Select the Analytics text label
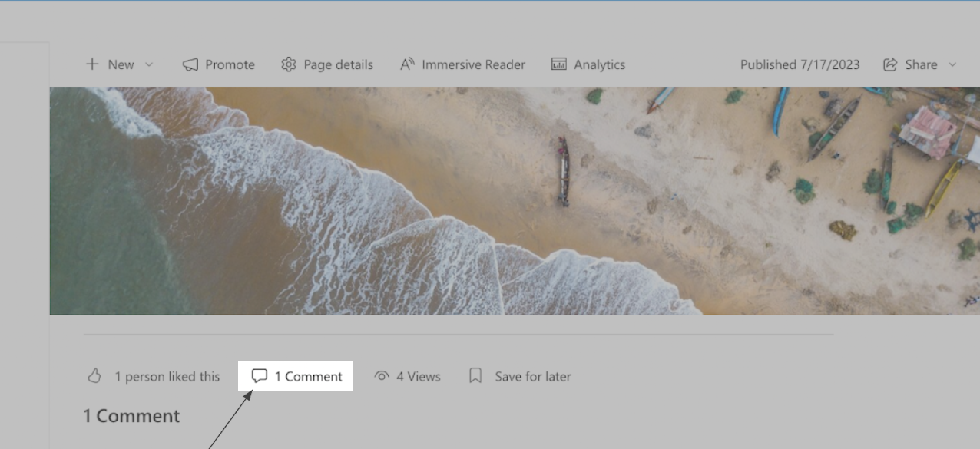The width and height of the screenshot is (980, 449). pyautogui.click(x=599, y=64)
